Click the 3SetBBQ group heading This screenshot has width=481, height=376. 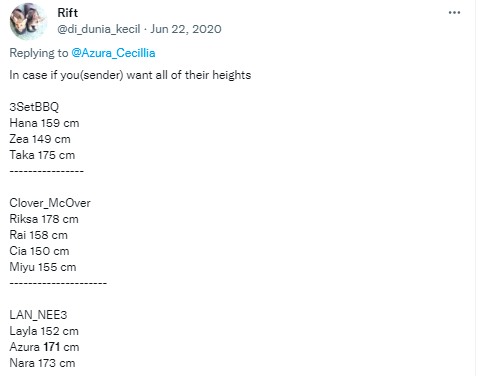34,107
